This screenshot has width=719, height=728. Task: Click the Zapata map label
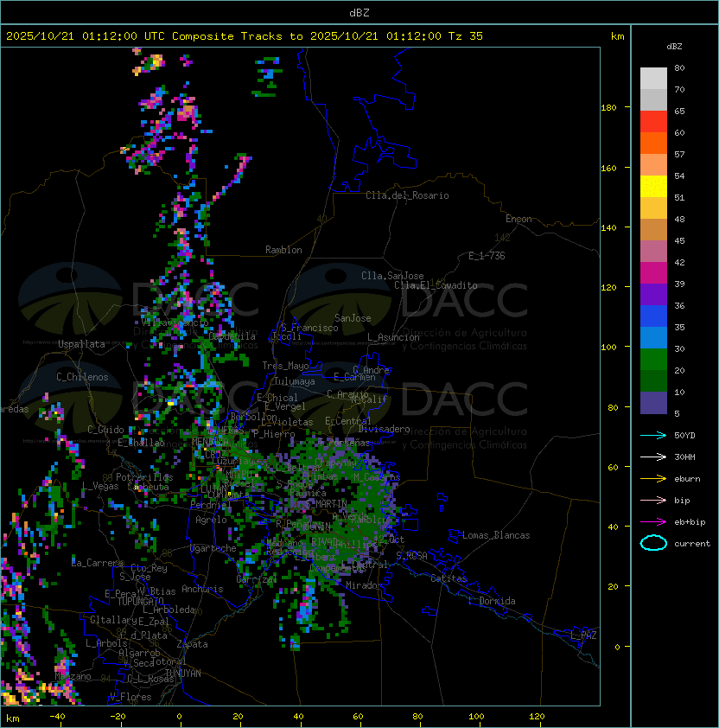192,644
